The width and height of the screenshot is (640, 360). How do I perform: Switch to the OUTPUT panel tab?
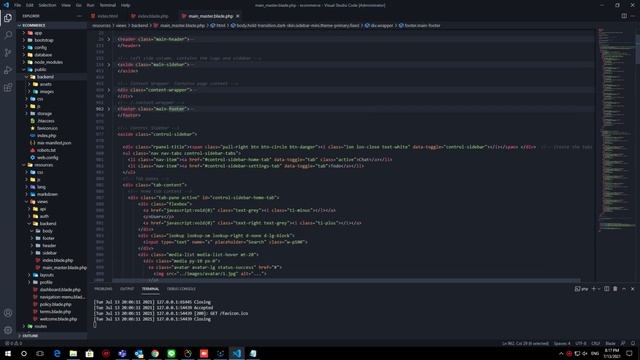[x=127, y=289]
